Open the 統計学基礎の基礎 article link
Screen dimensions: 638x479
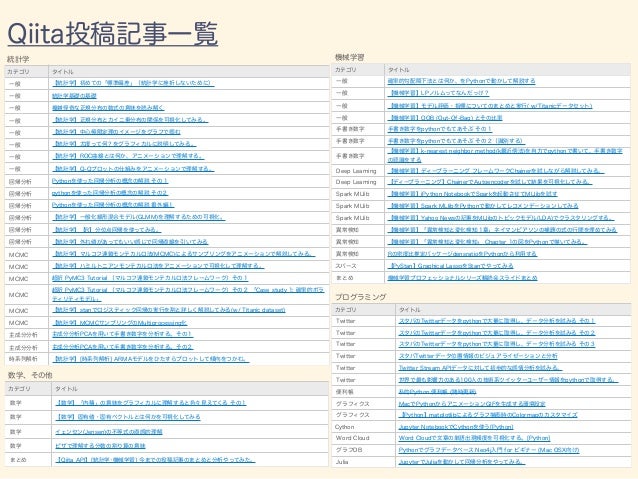coord(74,96)
